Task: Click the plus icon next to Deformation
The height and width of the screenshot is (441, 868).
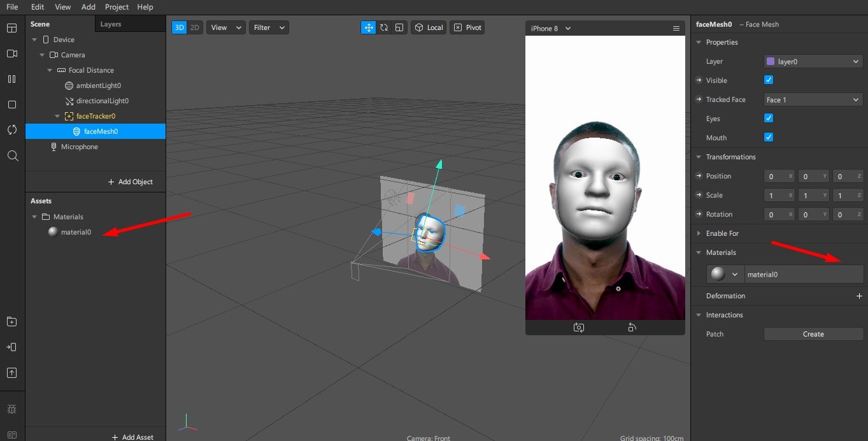Action: (859, 296)
